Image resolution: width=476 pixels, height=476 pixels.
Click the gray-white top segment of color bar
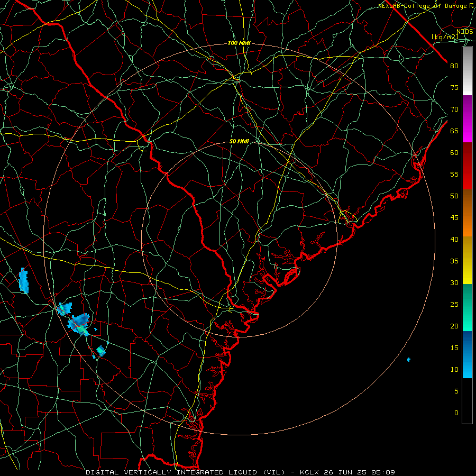(x=467, y=71)
